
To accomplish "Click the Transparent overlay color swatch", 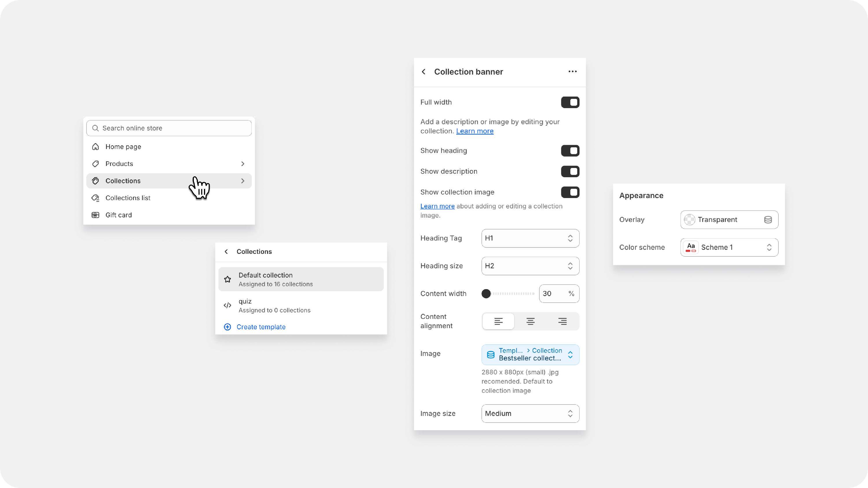I will click(x=689, y=220).
